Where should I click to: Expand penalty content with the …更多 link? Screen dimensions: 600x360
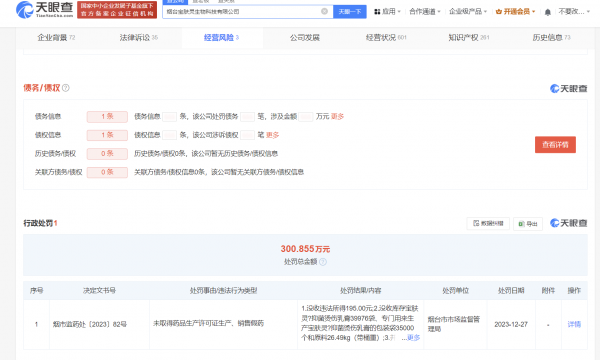(x=411, y=338)
